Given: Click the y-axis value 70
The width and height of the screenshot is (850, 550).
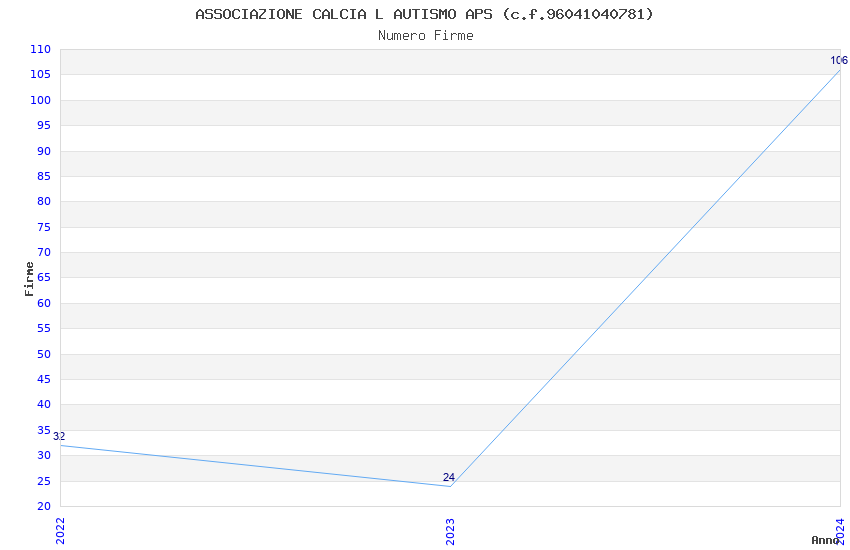Looking at the screenshot, I should [44, 253].
